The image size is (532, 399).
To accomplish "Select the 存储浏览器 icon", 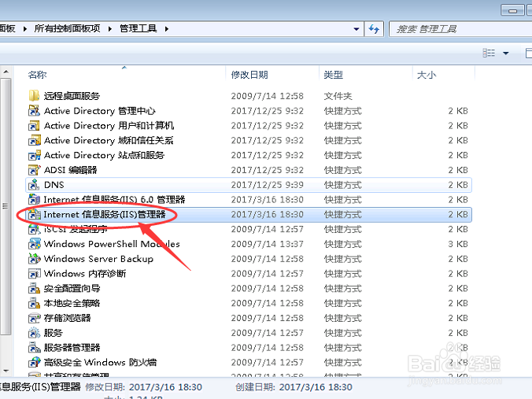I will pyautogui.click(x=34, y=318).
